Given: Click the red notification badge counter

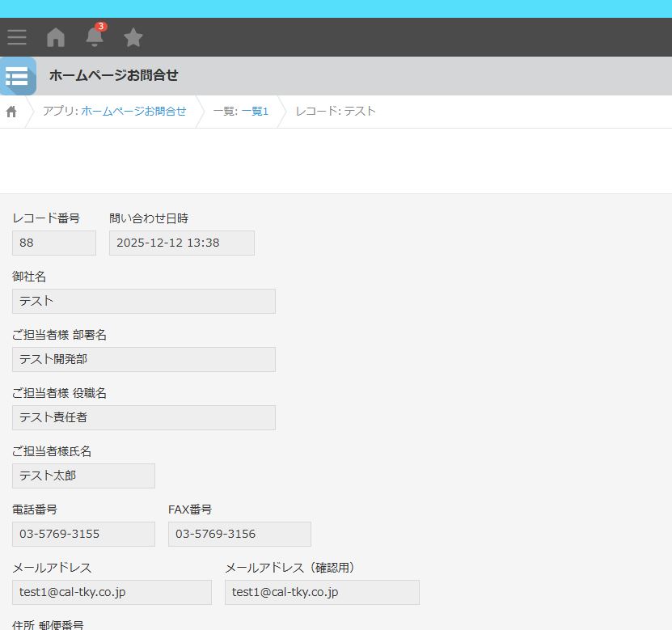Looking at the screenshot, I should point(99,25).
